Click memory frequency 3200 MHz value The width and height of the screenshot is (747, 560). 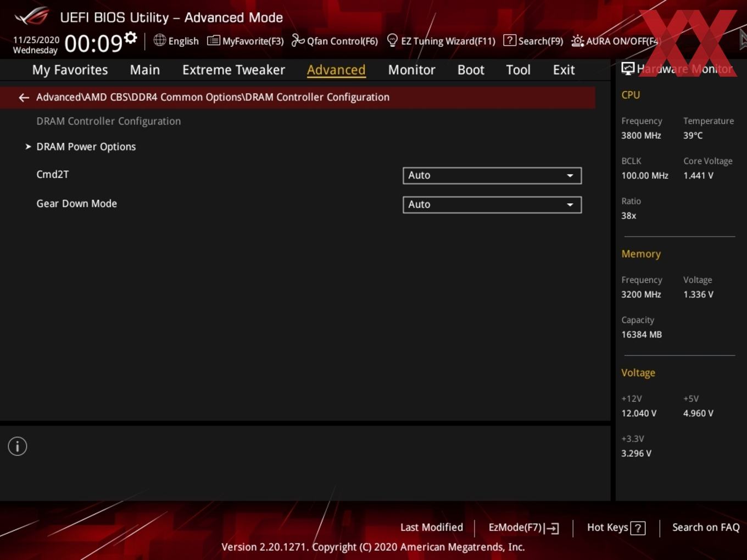641,294
